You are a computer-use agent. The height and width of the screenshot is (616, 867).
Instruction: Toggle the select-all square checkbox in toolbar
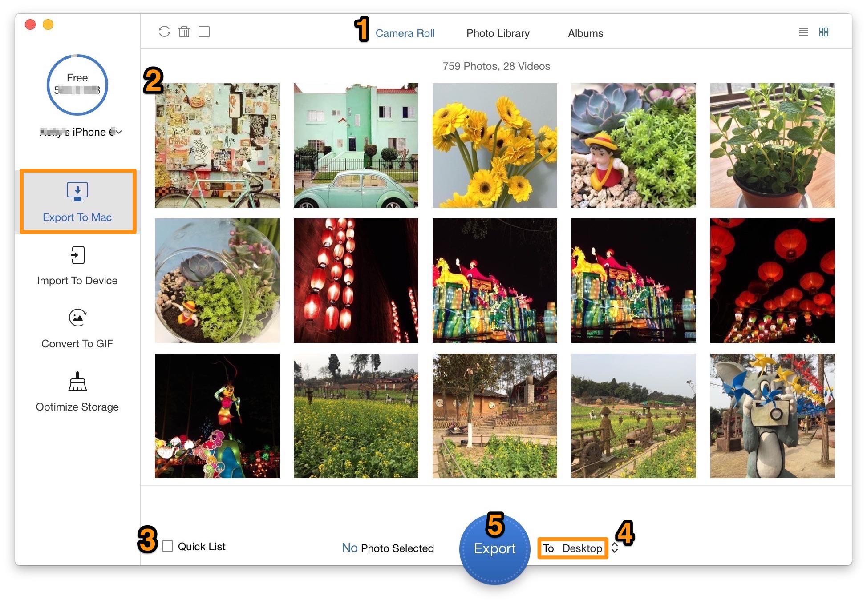point(204,32)
